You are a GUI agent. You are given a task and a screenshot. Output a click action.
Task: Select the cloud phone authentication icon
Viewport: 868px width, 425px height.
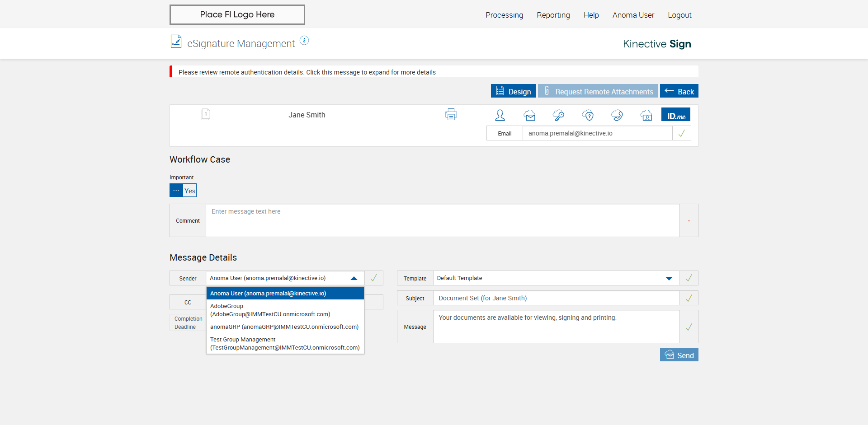pos(617,116)
